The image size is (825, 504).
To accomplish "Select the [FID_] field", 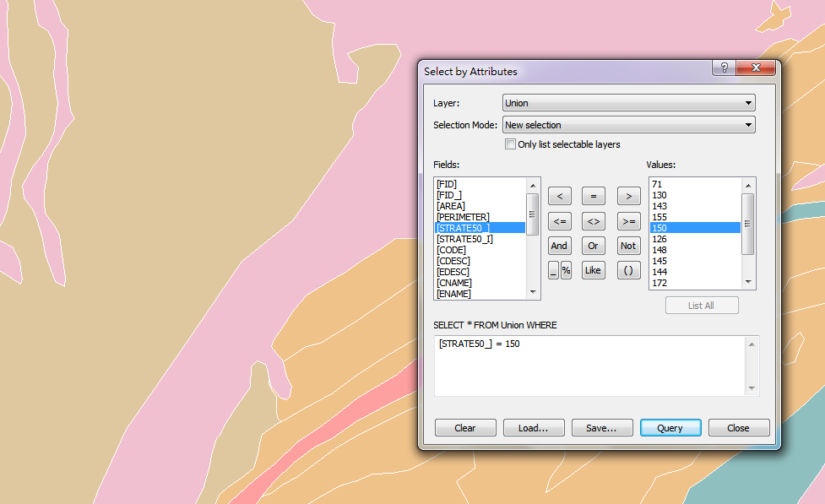I will 480,195.
